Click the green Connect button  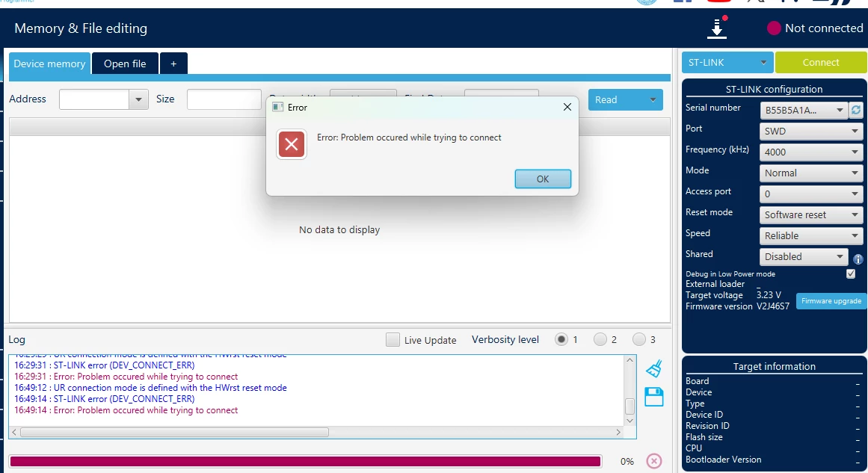[x=820, y=63]
